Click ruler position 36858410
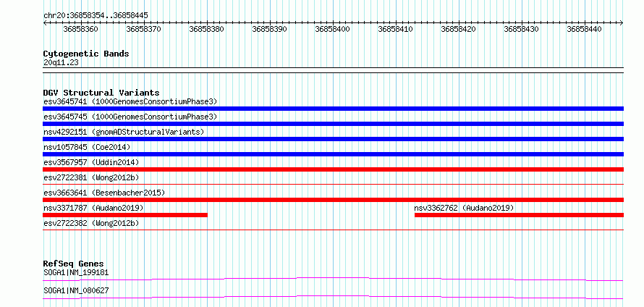This screenshot has height=307, width=644. [395, 29]
